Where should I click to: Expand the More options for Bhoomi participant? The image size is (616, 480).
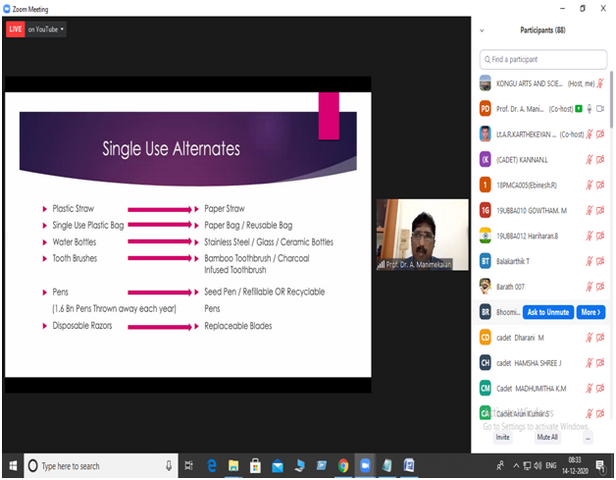(591, 313)
